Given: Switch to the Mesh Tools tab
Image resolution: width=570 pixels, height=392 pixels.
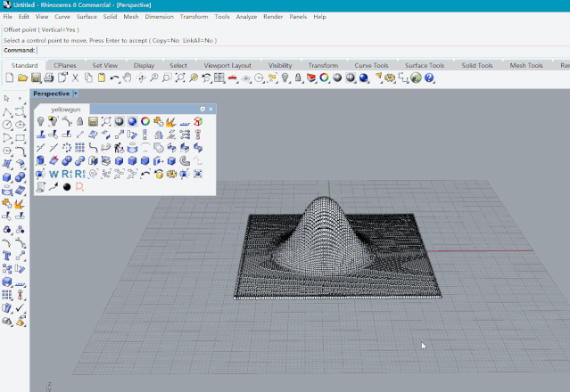Looking at the screenshot, I should pyautogui.click(x=526, y=65).
